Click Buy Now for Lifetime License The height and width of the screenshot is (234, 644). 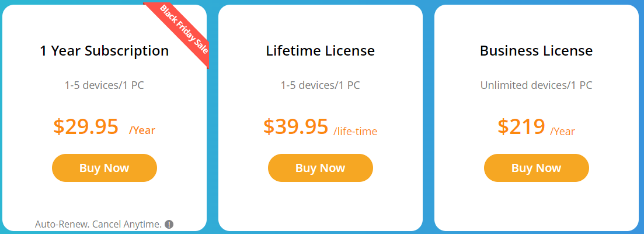tap(321, 168)
